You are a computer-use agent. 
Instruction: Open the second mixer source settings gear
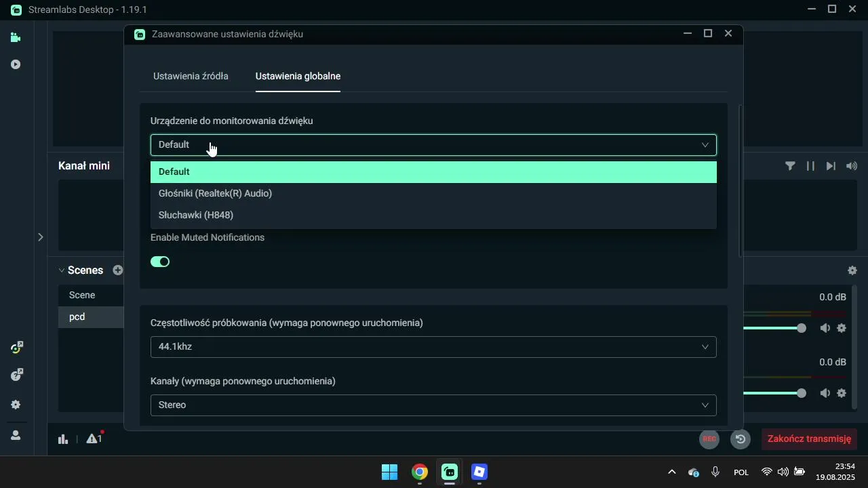tap(842, 393)
